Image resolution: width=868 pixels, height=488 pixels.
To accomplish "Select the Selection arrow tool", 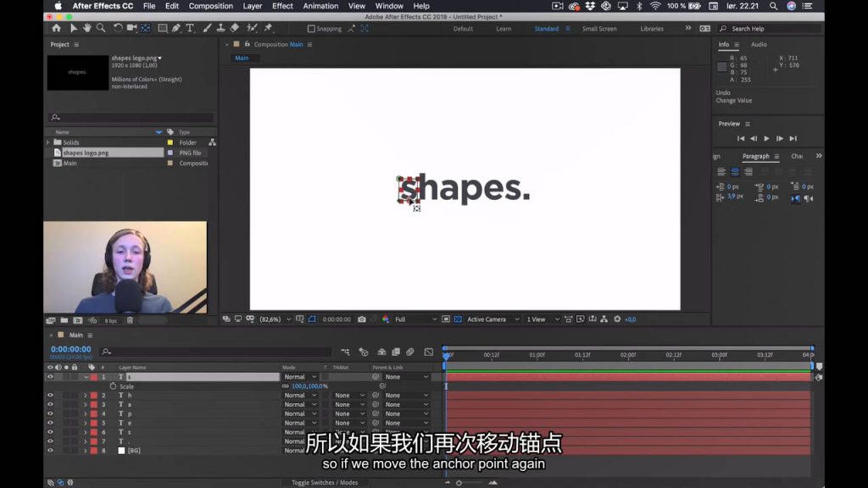I will pyautogui.click(x=73, y=28).
